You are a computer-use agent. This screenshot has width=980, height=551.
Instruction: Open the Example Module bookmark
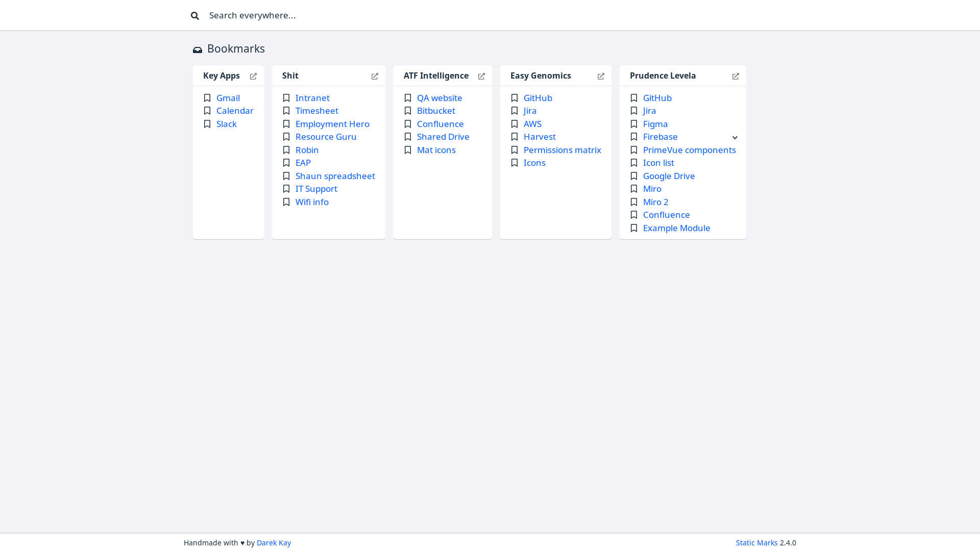point(676,228)
